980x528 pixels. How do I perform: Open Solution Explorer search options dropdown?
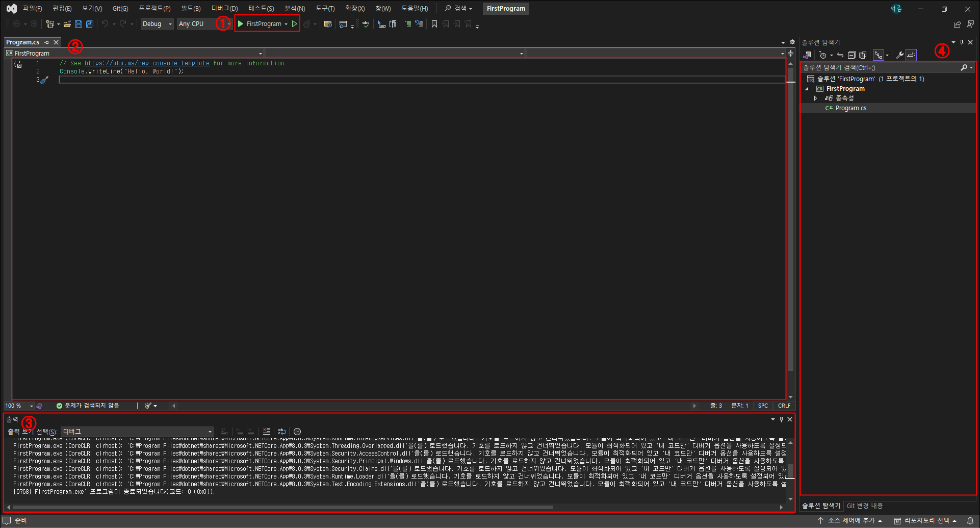click(971, 67)
